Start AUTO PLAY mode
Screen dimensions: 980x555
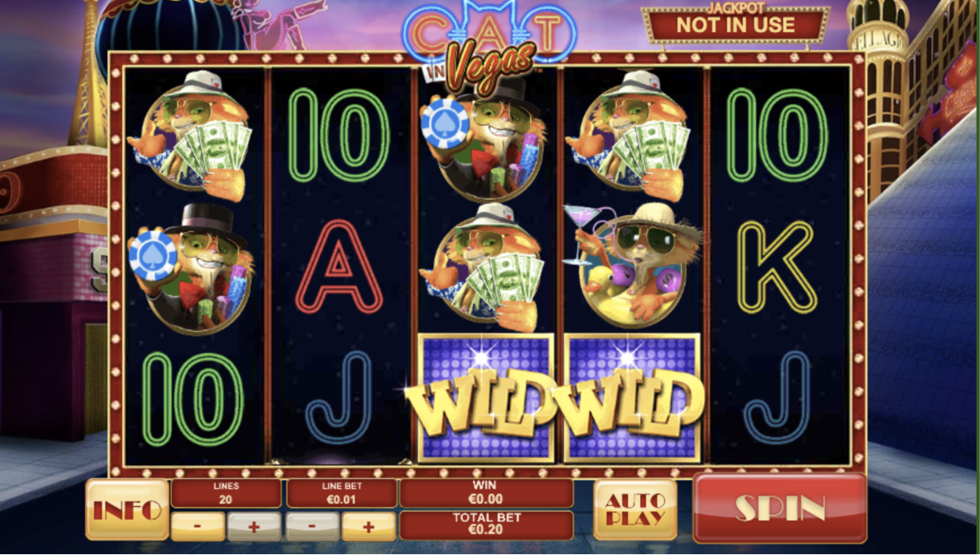(x=635, y=509)
